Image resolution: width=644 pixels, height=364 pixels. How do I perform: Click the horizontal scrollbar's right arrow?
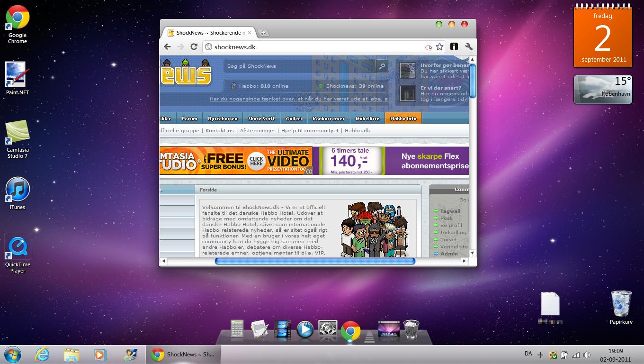tap(465, 261)
